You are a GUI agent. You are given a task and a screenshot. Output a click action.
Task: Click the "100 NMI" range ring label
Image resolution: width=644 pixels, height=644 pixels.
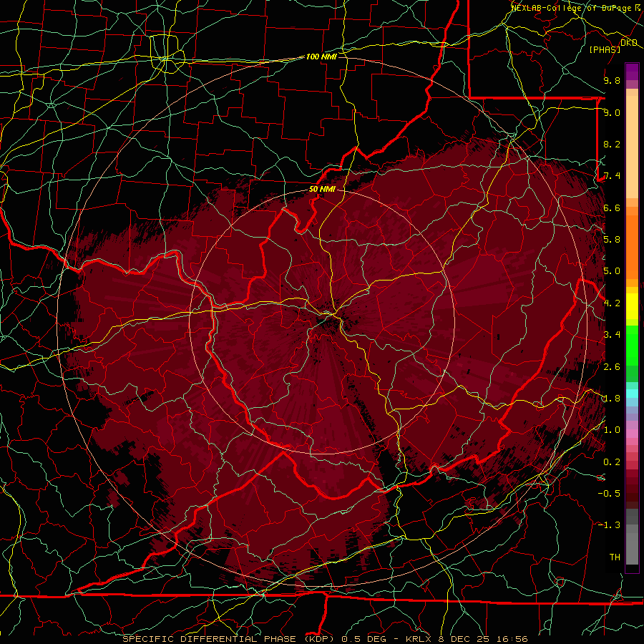321,57
